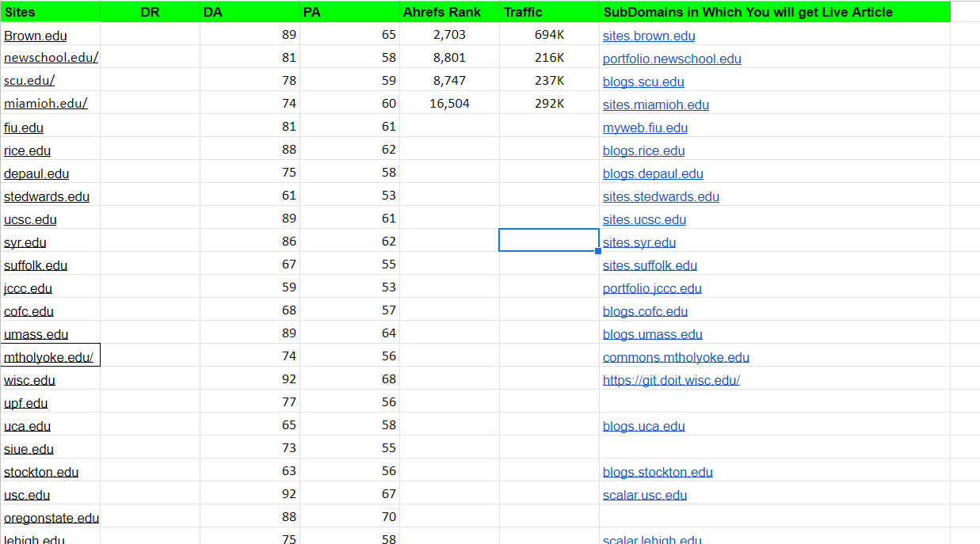Select the miamioh.edu/ cell
The height and width of the screenshot is (544, 980).
coord(51,104)
